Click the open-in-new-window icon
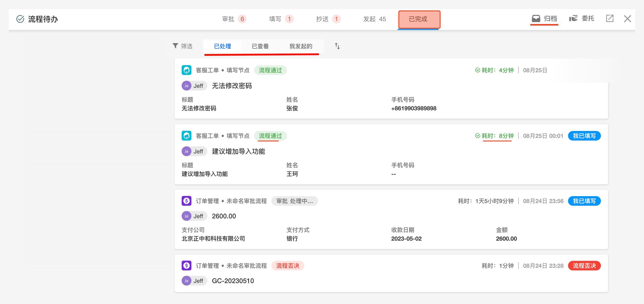 [610, 18]
